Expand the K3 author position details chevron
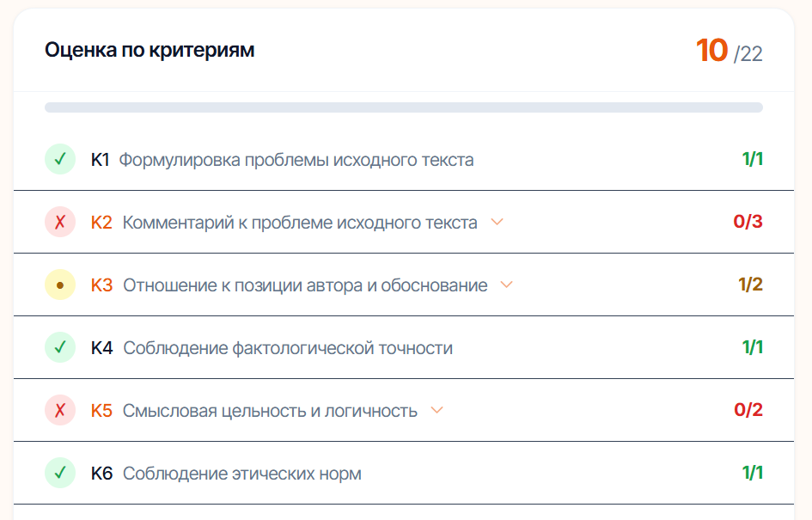Viewport: 812px width, 520px height. [505, 284]
